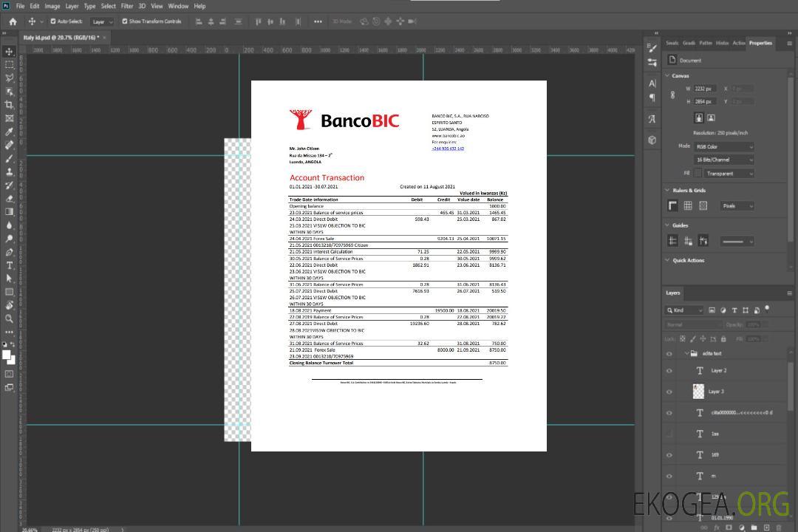The width and height of the screenshot is (798, 532).
Task: Click the new group folder button
Action: coord(754,528)
